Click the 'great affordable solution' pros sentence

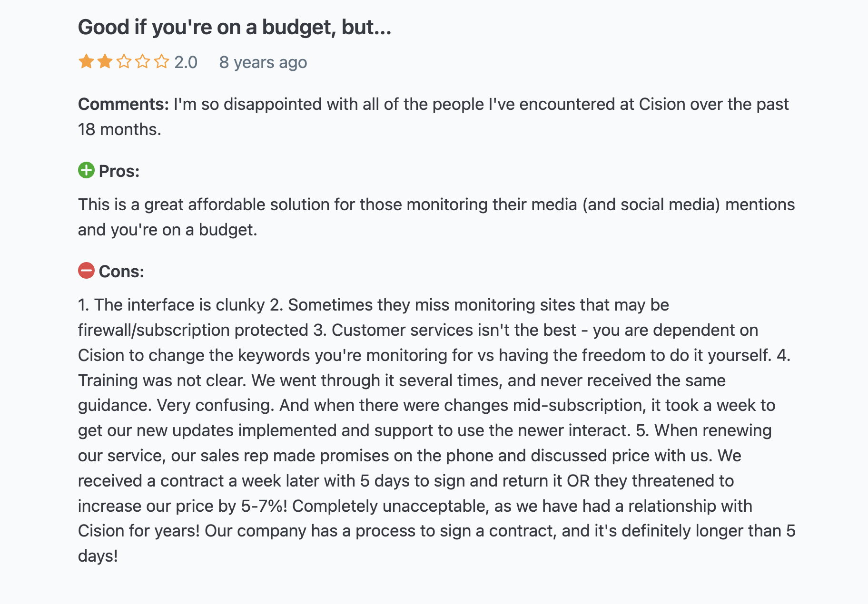coord(436,217)
